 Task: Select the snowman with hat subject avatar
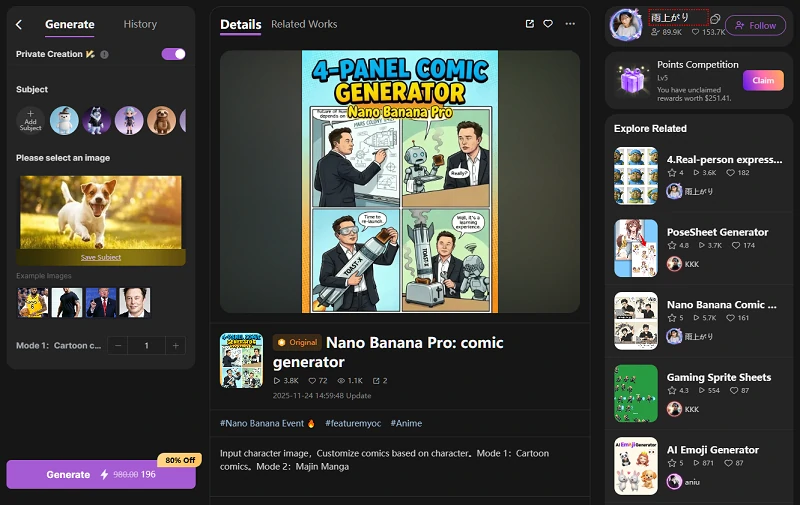point(64,121)
